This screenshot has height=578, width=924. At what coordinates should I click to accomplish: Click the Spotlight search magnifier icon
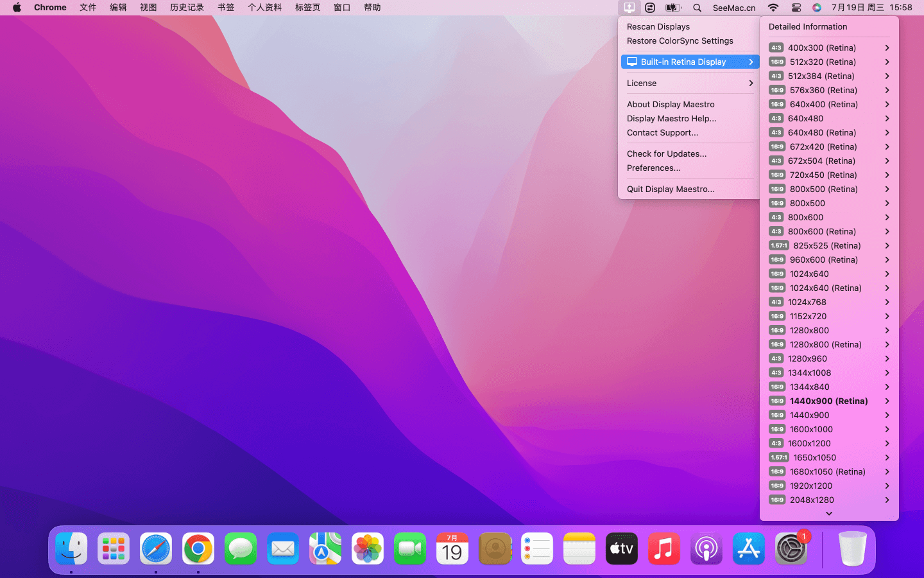(697, 8)
